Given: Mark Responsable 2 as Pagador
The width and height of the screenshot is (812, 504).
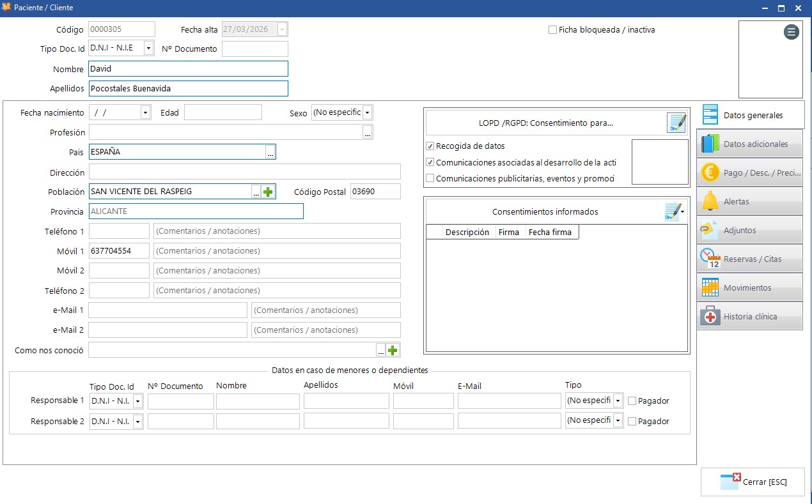Looking at the screenshot, I should click(632, 422).
